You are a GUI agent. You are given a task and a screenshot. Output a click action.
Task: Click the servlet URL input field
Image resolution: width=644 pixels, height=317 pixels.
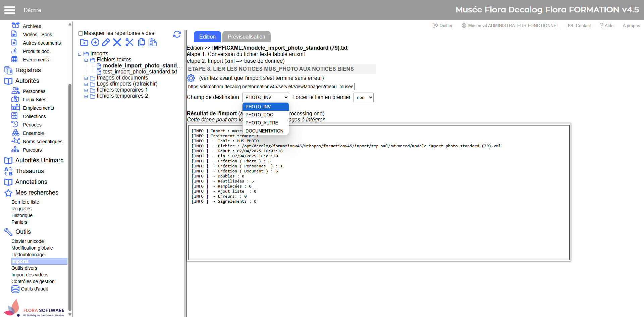tap(270, 87)
